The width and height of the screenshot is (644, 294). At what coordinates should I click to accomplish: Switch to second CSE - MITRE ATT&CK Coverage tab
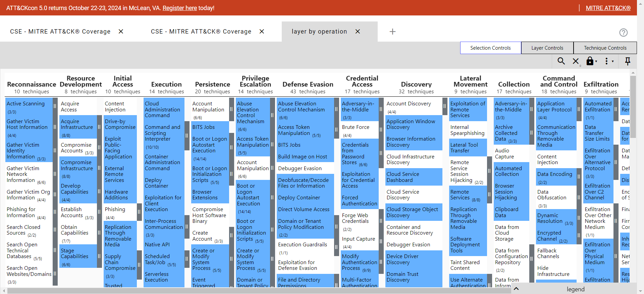201,32
